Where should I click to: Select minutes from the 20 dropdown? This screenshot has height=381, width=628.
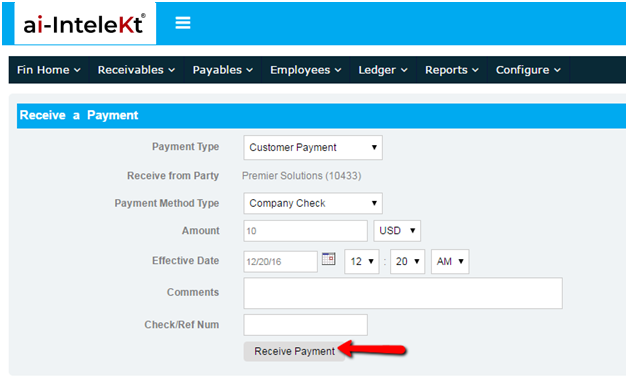[407, 262]
